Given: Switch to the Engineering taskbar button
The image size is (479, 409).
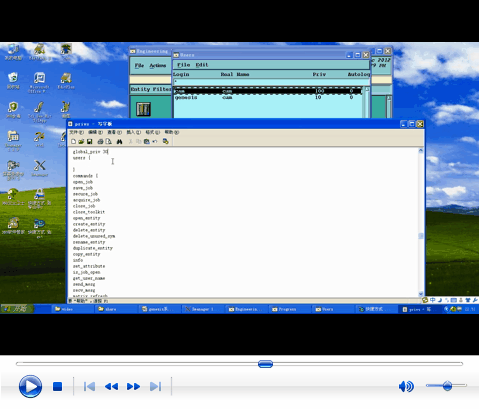Looking at the screenshot, I should 246,309.
